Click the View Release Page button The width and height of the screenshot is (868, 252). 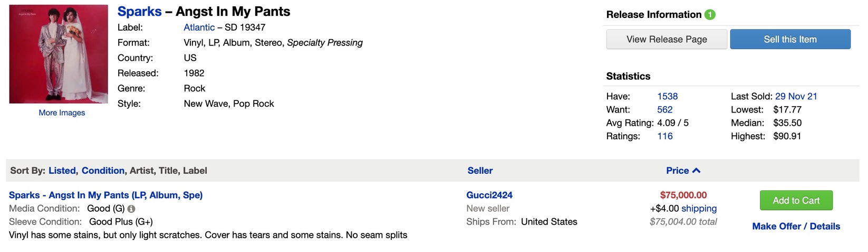[x=667, y=39]
